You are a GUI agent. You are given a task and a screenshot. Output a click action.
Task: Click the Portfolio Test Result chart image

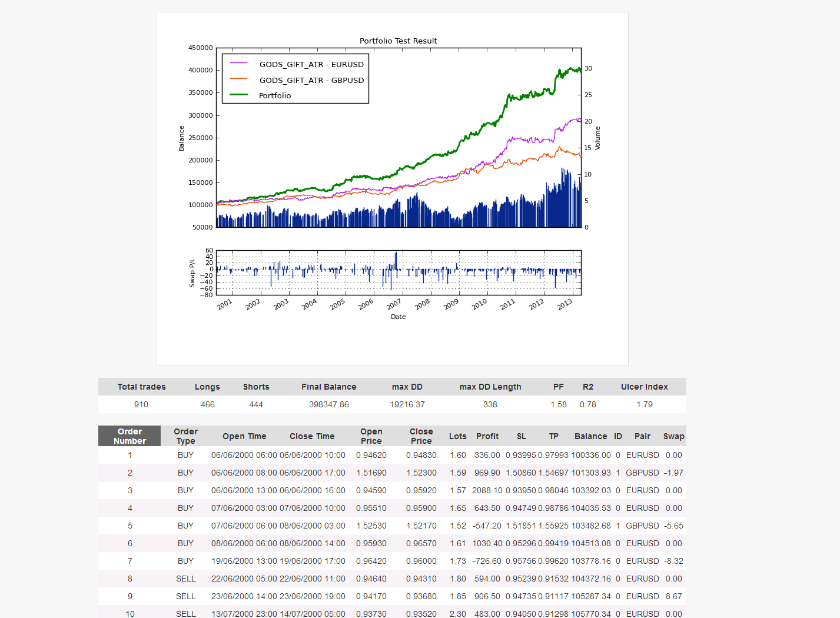pyautogui.click(x=393, y=189)
